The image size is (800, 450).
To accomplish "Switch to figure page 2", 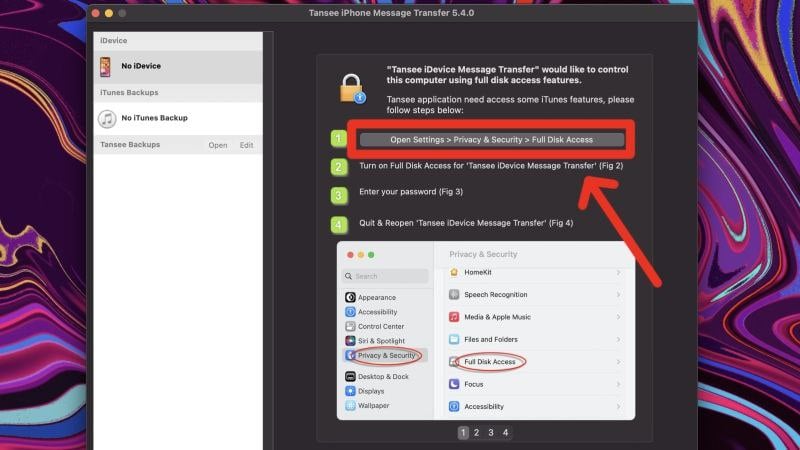I will pyautogui.click(x=477, y=433).
